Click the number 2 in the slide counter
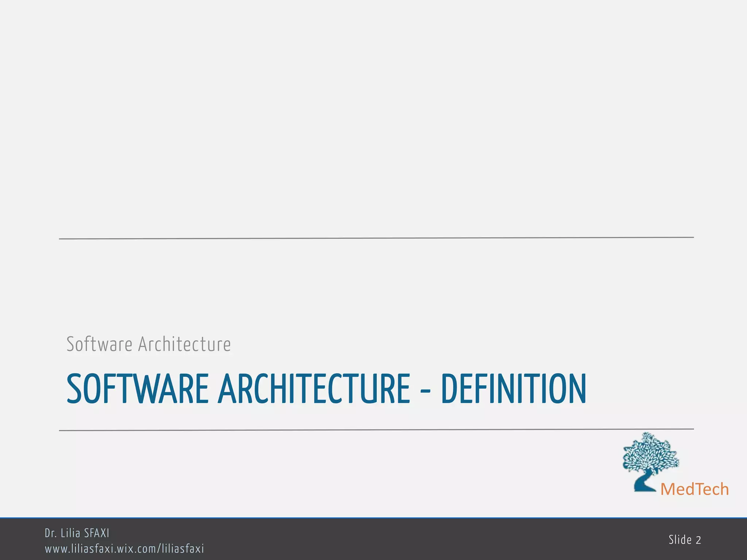Screen dimensions: 747x560 coord(698,540)
